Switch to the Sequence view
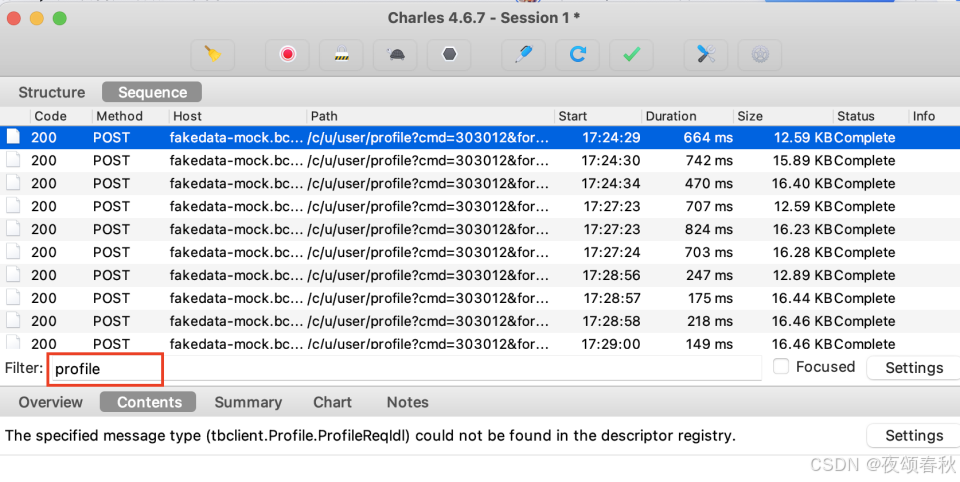The width and height of the screenshot is (960, 482). (x=152, y=92)
